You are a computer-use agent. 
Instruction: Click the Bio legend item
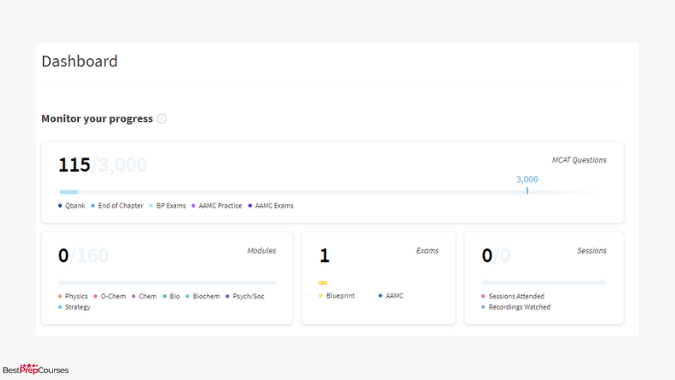[x=171, y=296]
